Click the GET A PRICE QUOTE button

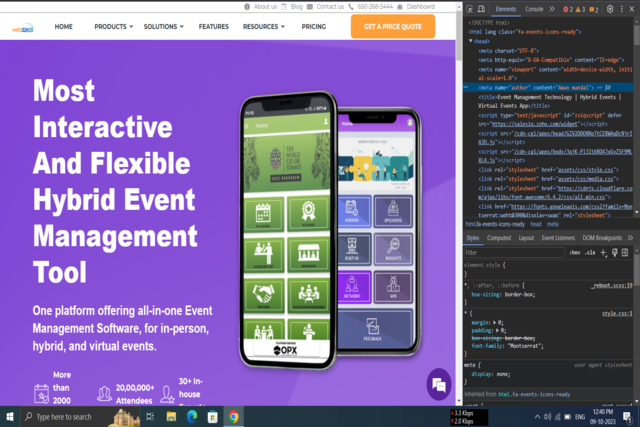393,27
